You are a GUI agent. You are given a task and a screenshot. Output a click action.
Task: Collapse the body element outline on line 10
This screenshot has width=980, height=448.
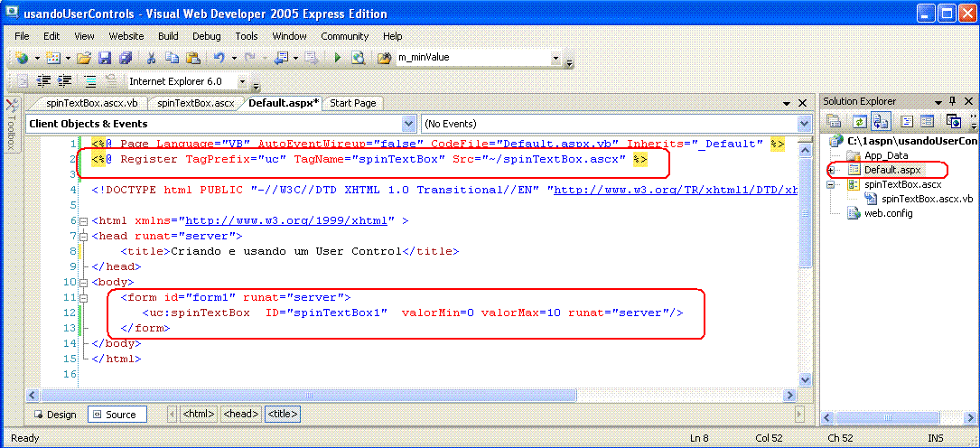click(x=84, y=282)
